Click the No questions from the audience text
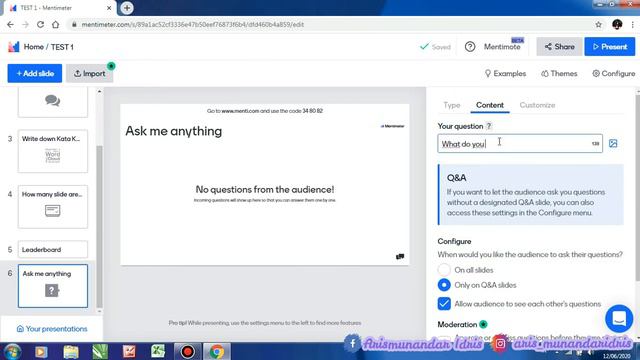The width and height of the screenshot is (640, 360). [264, 189]
